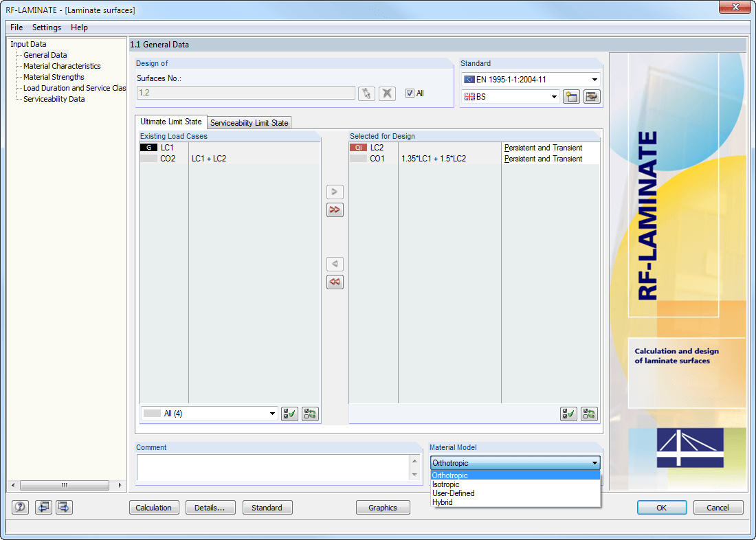Click the Surfaces No. input field
Image resolution: width=756 pixels, height=540 pixels.
[246, 93]
